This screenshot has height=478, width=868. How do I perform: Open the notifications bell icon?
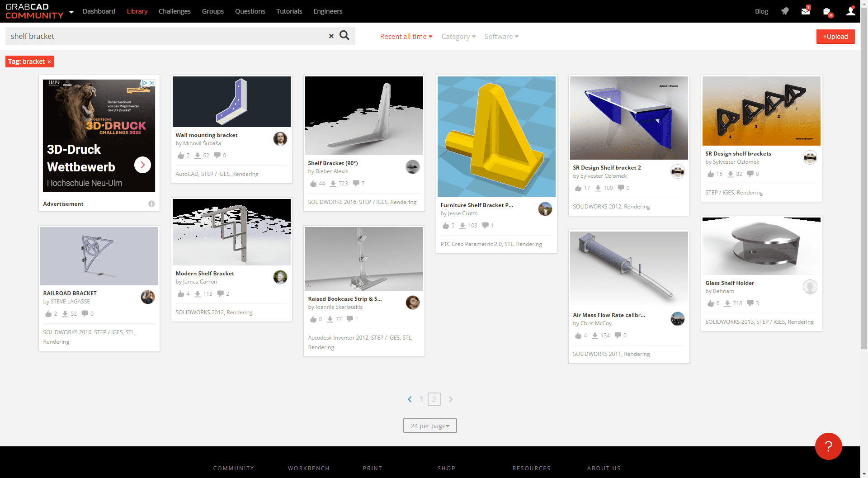click(785, 11)
